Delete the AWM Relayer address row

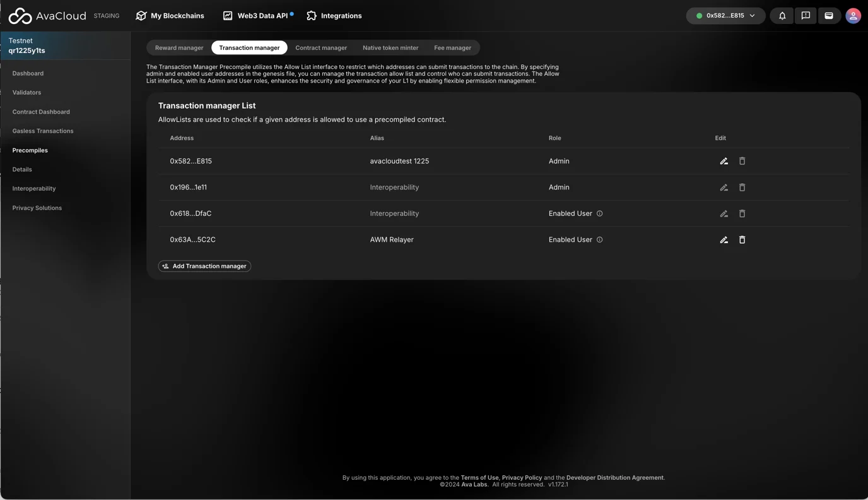coord(742,240)
